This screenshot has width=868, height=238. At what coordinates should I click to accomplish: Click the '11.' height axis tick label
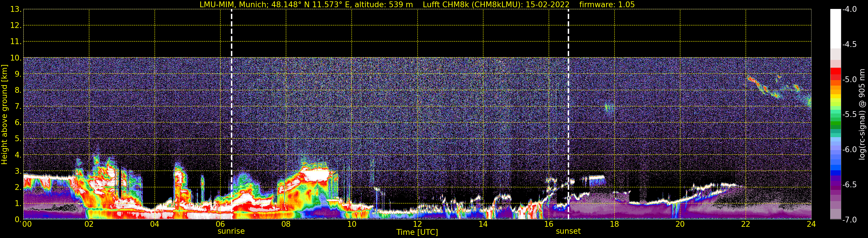click(16, 41)
